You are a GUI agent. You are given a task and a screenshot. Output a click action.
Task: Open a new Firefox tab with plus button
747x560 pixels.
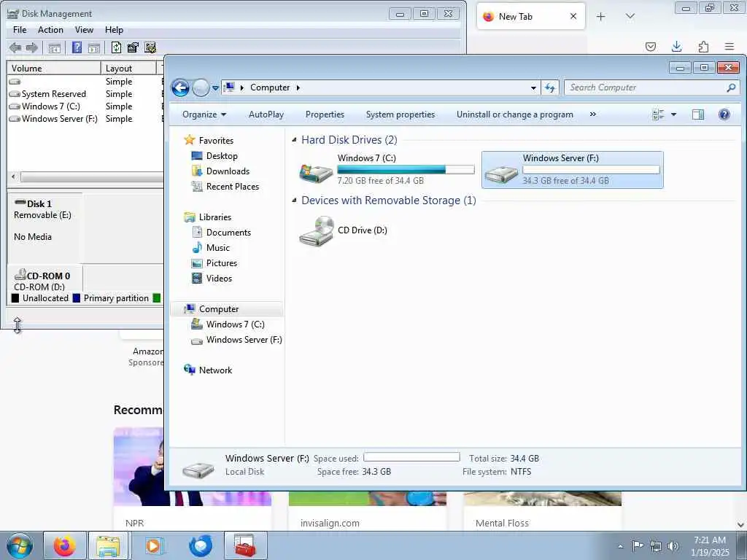point(601,16)
